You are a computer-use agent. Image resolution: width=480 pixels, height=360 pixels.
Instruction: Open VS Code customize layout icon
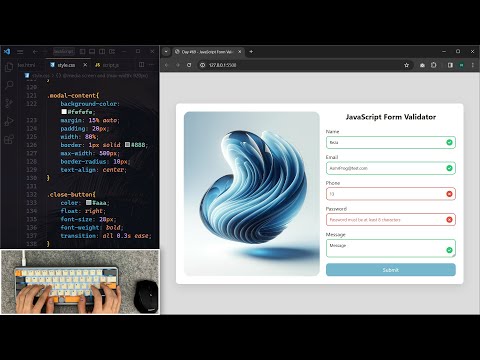click(112, 52)
